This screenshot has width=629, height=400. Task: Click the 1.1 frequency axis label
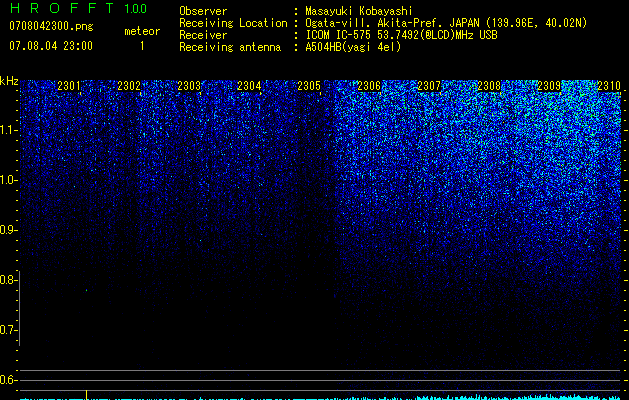[8, 130]
